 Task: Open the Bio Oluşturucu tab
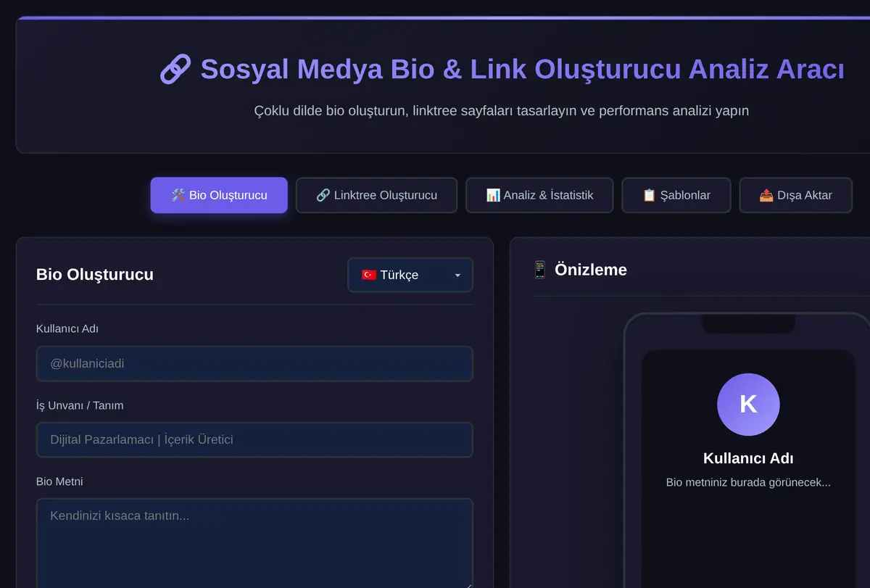point(219,195)
